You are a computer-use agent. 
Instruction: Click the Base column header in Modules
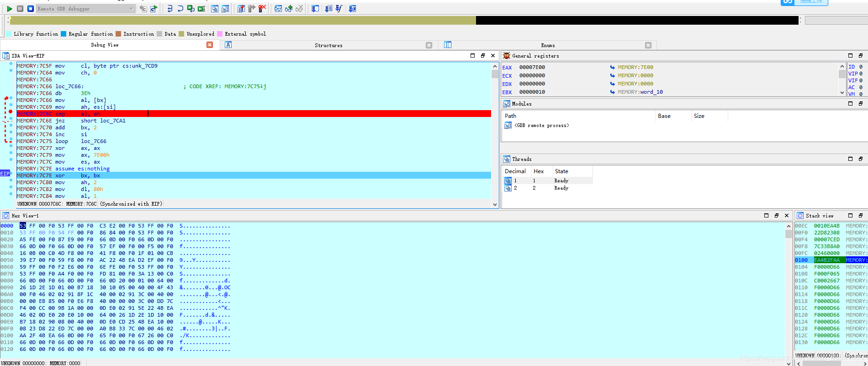click(x=674, y=116)
